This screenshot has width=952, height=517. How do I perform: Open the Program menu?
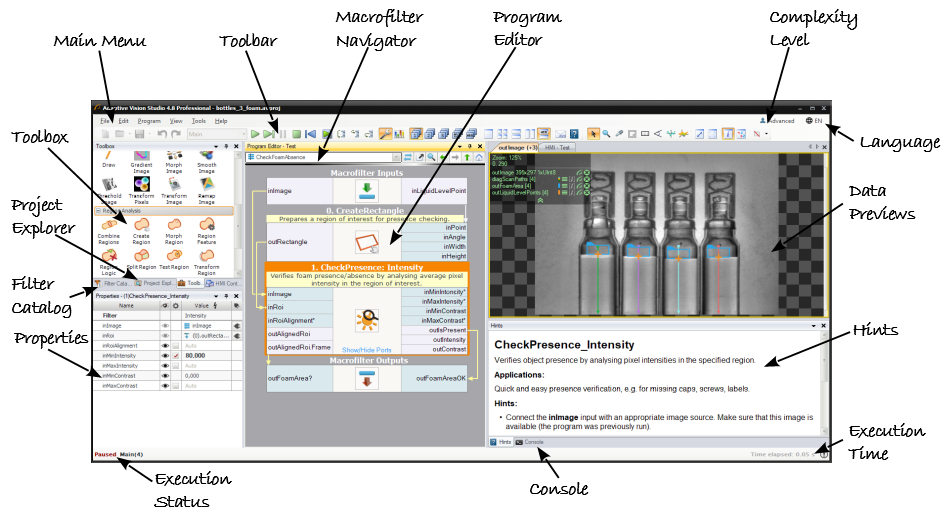149,121
